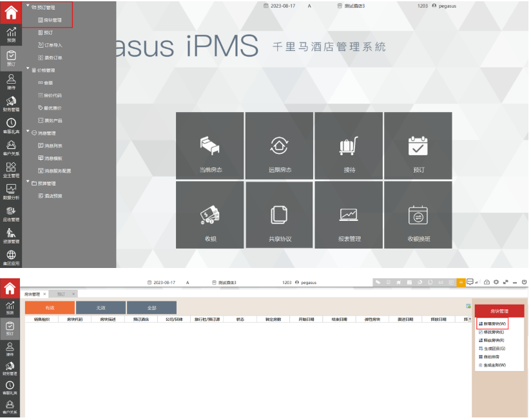Open the 预订 calendar tile
The image size is (531, 420).
pos(418,146)
